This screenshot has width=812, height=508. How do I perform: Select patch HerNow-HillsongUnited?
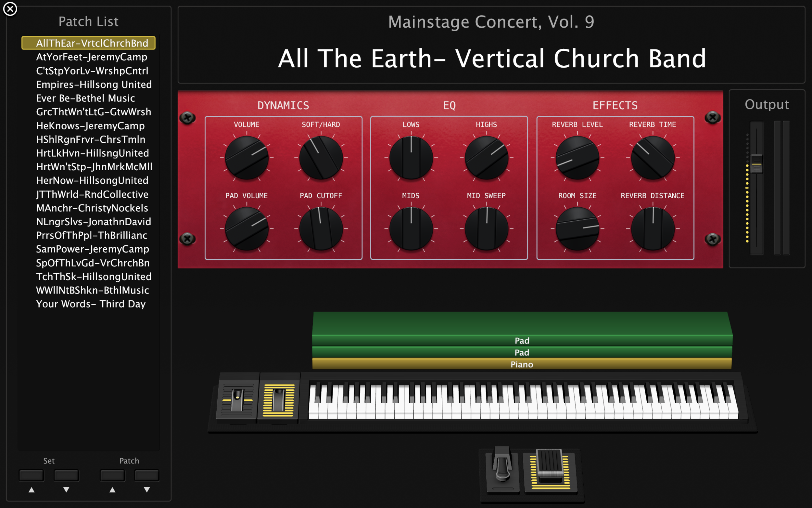(89, 180)
